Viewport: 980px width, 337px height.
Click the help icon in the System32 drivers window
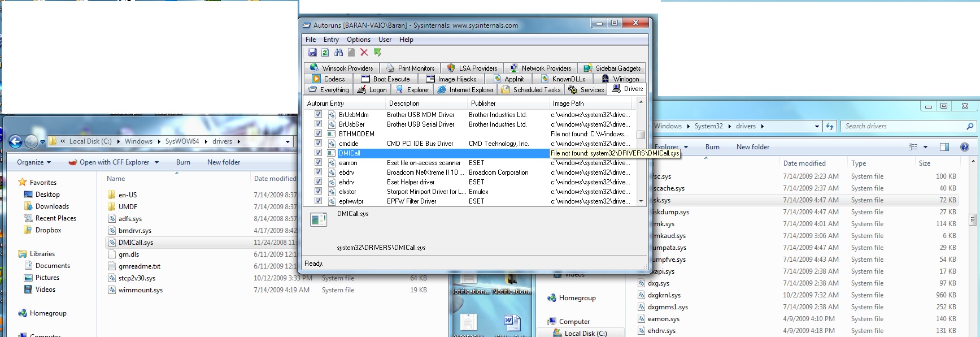coord(965,147)
